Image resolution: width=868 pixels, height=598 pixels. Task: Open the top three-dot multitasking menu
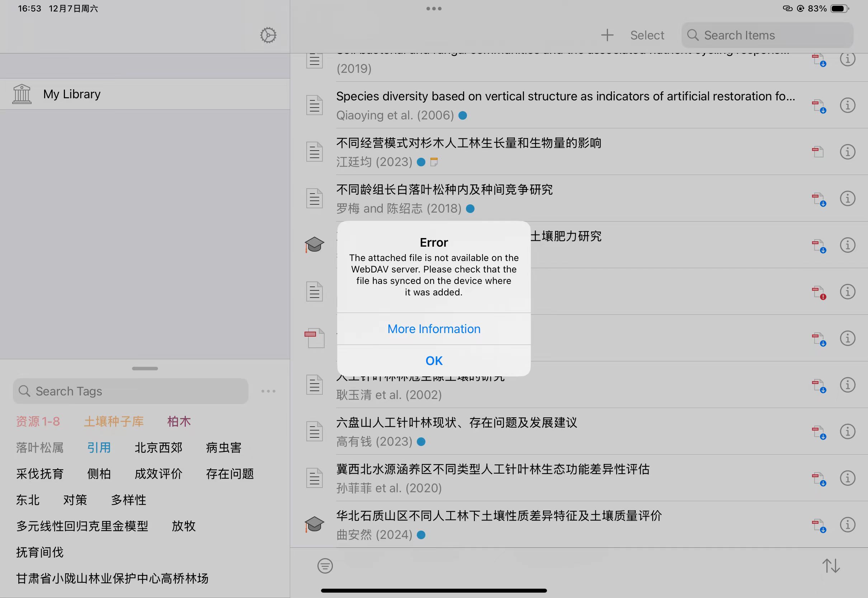coord(434,9)
